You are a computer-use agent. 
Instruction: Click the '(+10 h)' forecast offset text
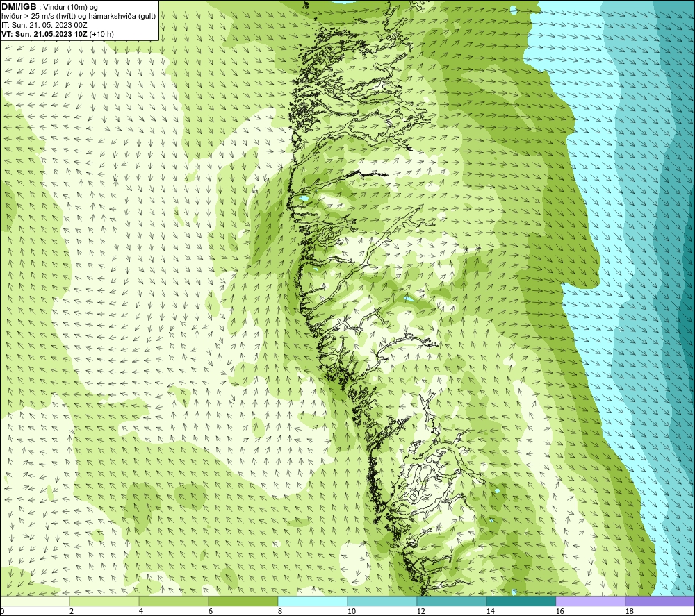[x=101, y=34]
